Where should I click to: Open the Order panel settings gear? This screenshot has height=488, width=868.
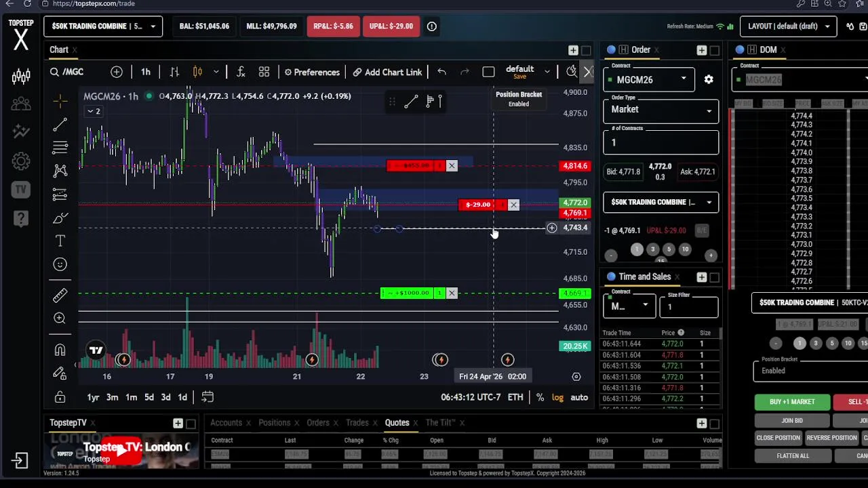pos(709,79)
